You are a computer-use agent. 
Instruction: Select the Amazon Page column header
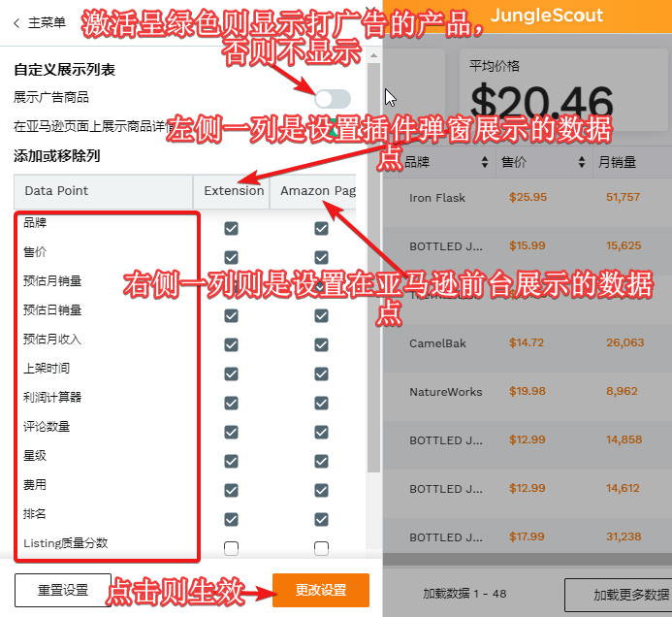(x=317, y=191)
